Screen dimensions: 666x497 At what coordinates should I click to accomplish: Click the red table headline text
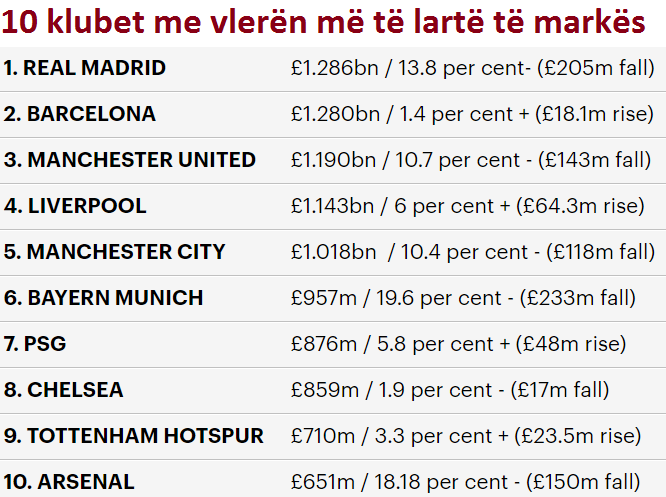pos(324,22)
